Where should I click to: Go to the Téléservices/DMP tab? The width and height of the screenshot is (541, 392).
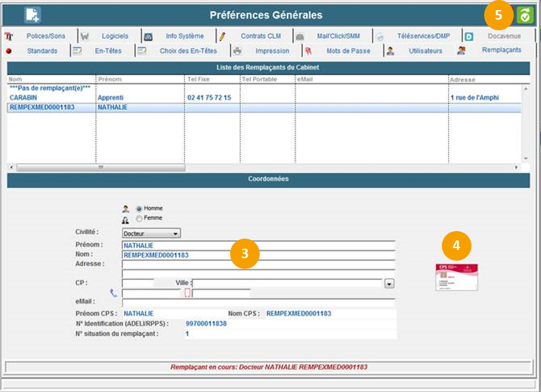coord(423,37)
